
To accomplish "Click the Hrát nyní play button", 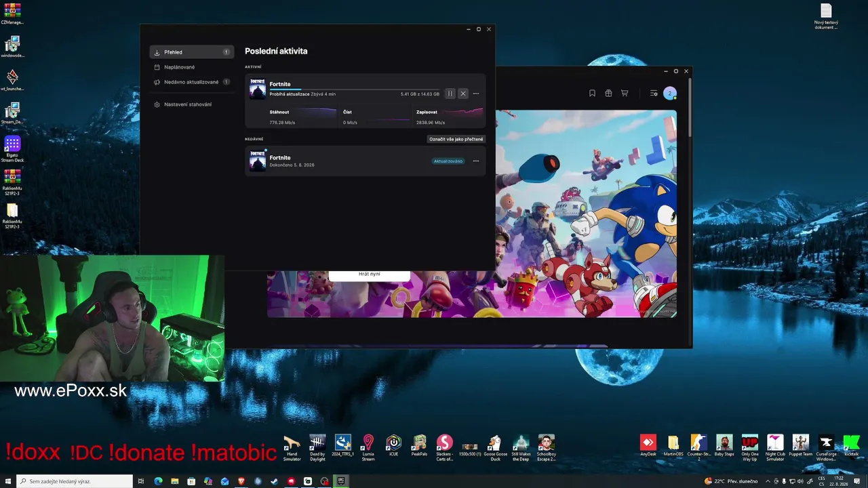I will coord(370,274).
